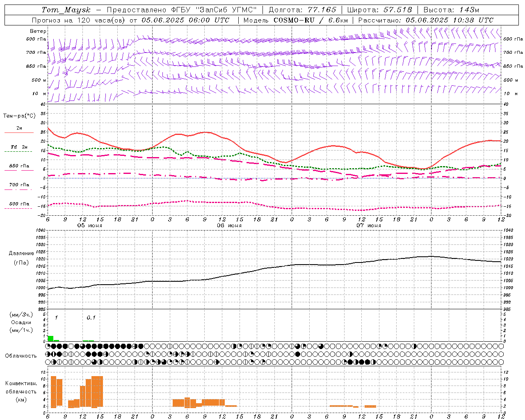Viewport: 525px width, 420px height.
Task: Click the station name Tom_Maysk
Action: point(66,10)
